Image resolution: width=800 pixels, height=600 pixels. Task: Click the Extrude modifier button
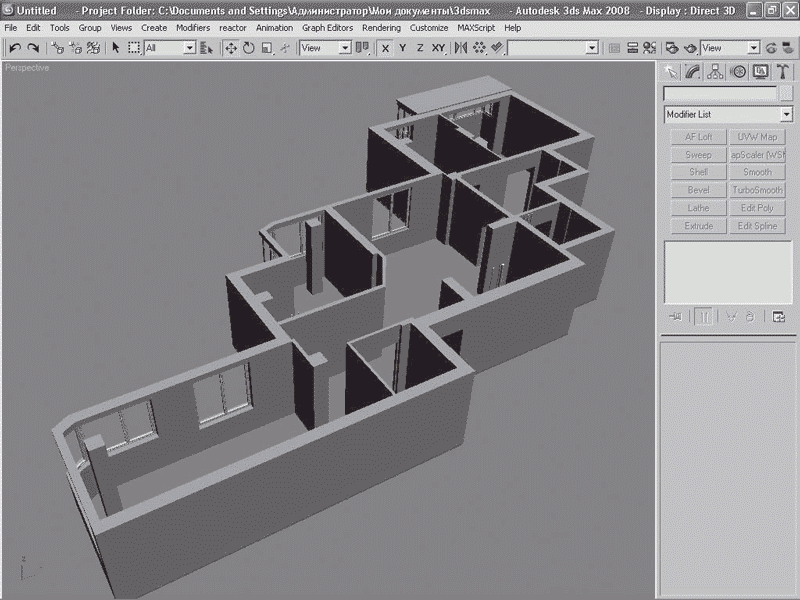point(698,226)
